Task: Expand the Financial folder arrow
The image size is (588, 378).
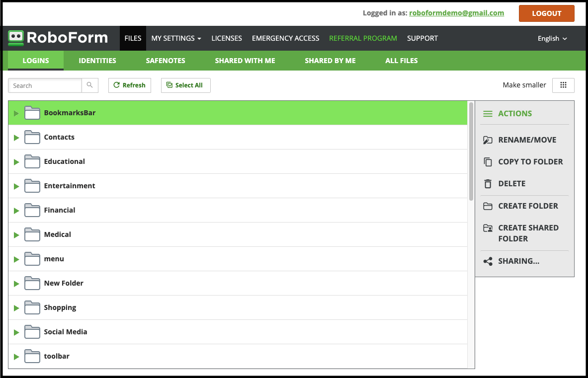Action: (16, 211)
